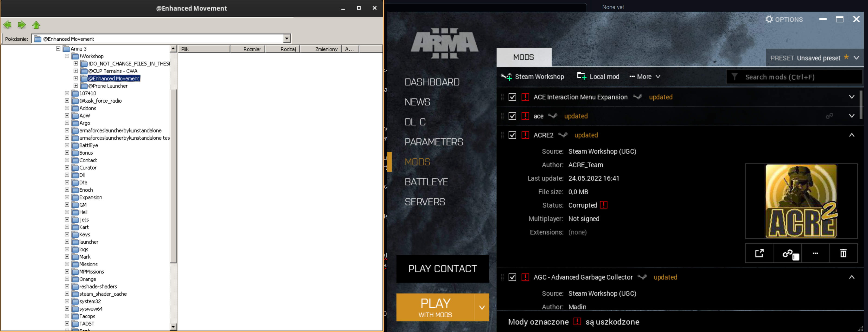Add a mod from Steam Workshop
868x332 pixels.
coord(532,77)
